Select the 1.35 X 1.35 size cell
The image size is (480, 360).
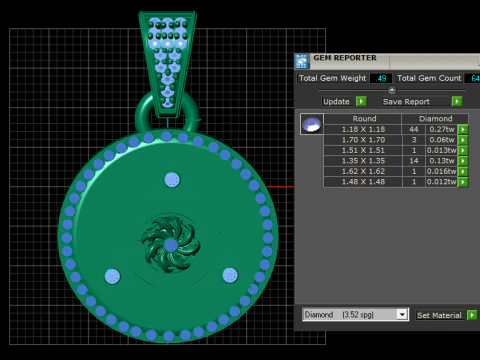tap(363, 161)
